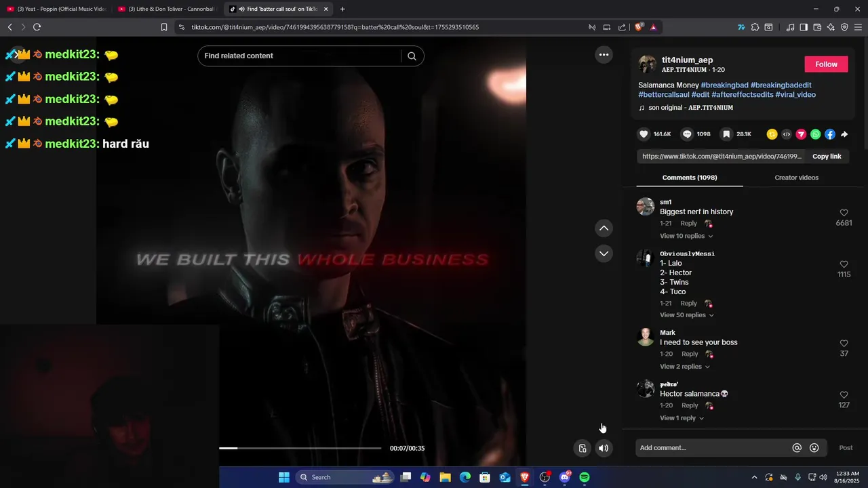Bookmark this page in address bar
The image size is (868, 488).
164,27
